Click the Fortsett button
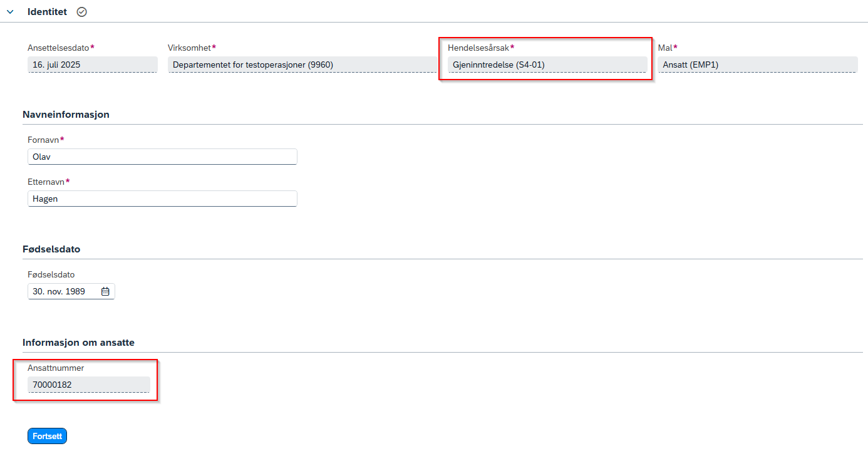Image resolution: width=868 pixels, height=451 pixels. coord(47,436)
